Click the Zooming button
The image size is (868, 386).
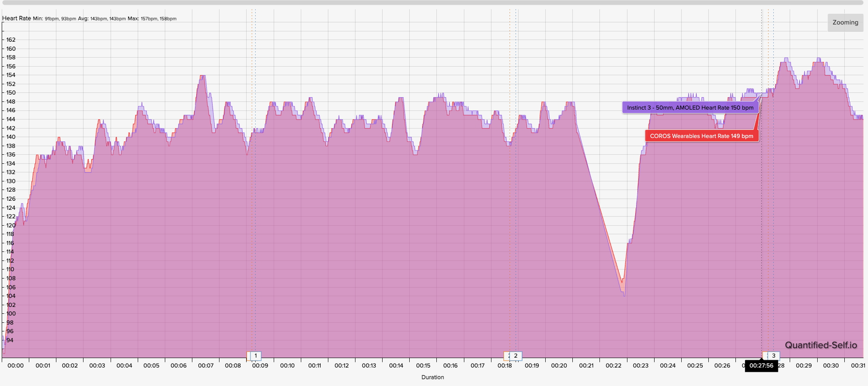845,22
